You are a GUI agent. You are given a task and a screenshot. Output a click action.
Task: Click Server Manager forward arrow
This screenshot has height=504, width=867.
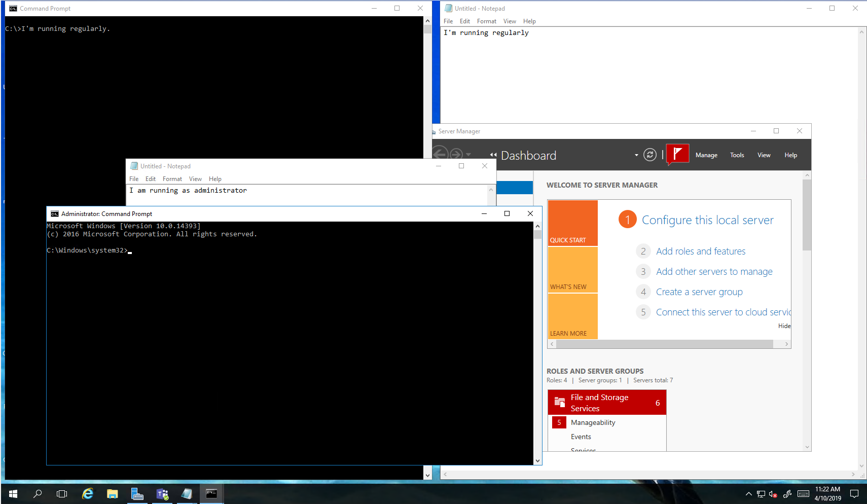(456, 154)
